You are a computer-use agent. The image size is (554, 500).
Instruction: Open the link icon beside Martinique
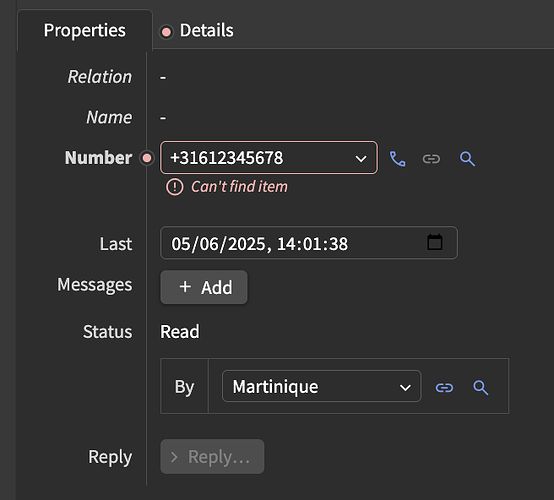tap(444, 388)
